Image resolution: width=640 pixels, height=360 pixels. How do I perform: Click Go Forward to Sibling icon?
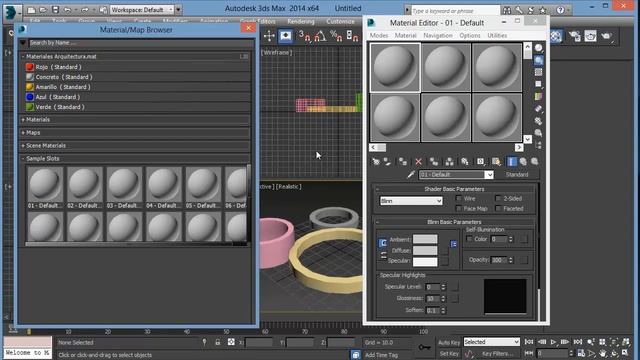coord(534,162)
